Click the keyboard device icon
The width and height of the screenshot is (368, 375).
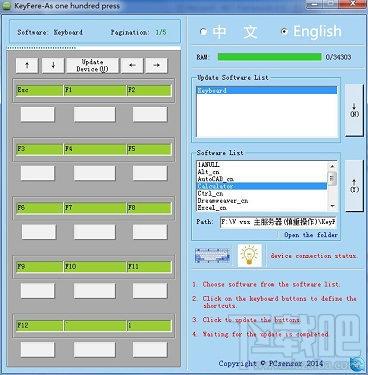[212, 256]
